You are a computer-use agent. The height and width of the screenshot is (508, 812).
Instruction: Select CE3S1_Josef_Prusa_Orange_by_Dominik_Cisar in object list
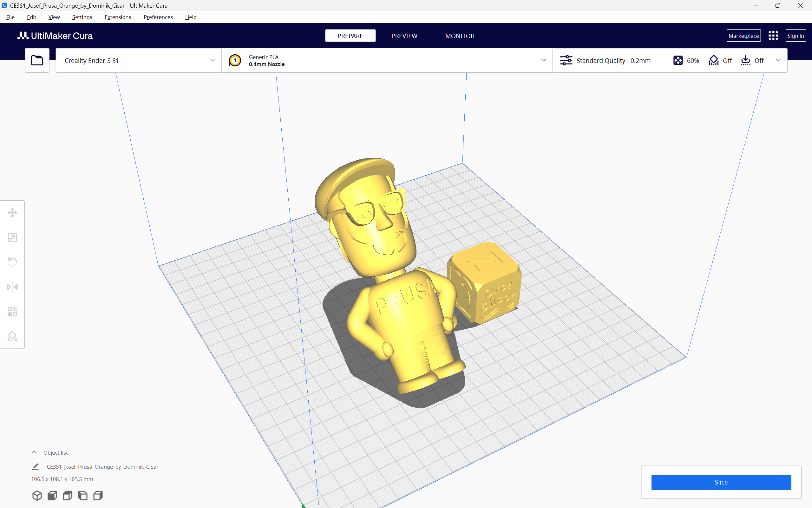click(102, 467)
